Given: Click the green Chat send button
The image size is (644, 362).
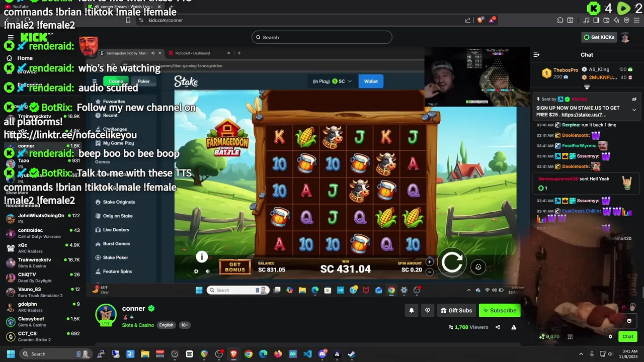Looking at the screenshot, I should click(628, 337).
